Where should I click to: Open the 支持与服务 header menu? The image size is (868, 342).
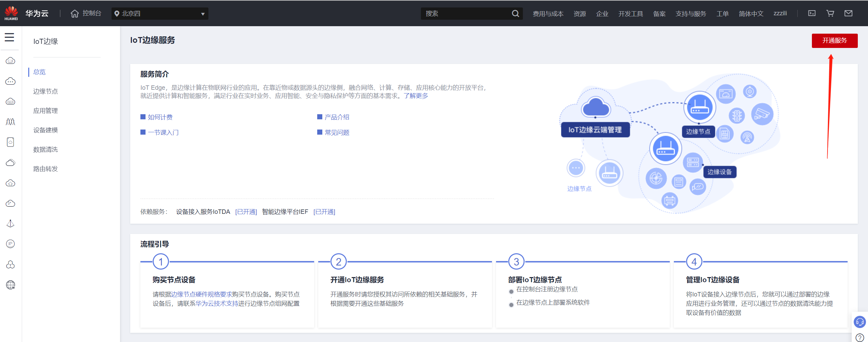(691, 14)
